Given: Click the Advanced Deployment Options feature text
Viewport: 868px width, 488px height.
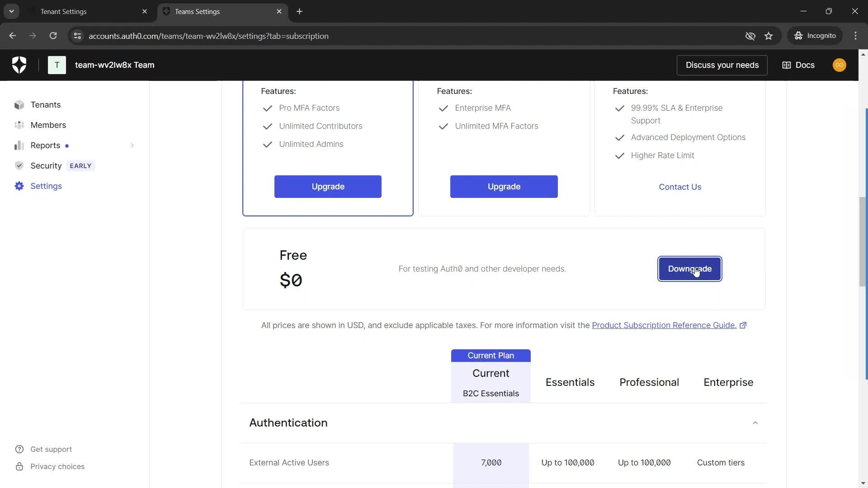Looking at the screenshot, I should pyautogui.click(x=688, y=137).
